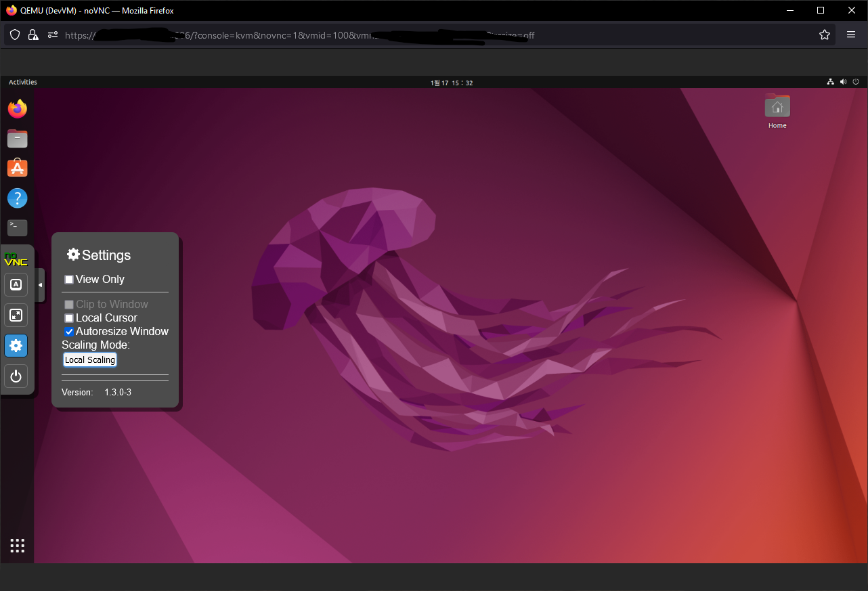Close noVNC settings via gear button

click(16, 346)
